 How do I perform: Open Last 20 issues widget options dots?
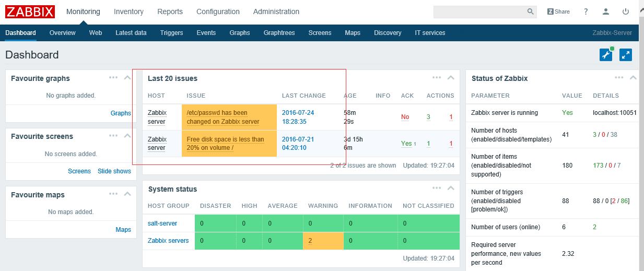[x=437, y=77]
